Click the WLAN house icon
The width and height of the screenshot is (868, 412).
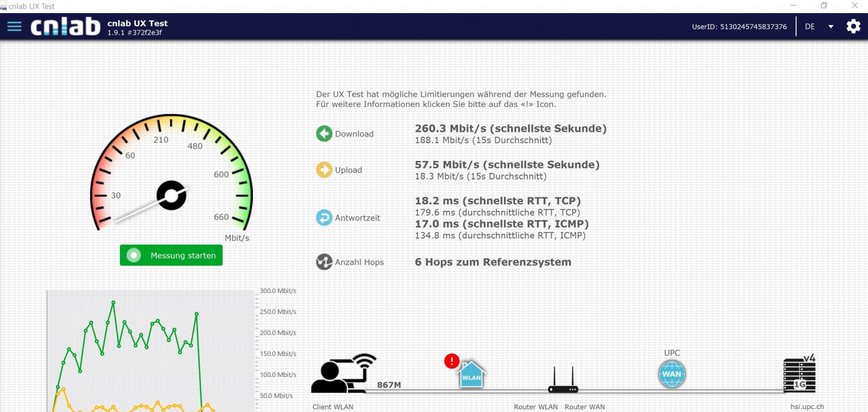[x=472, y=374]
